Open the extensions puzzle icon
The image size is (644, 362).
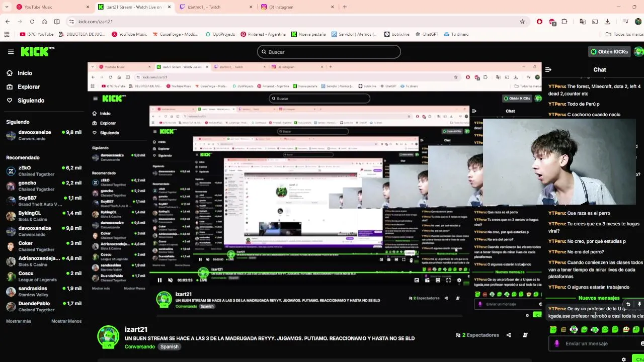tap(565, 22)
